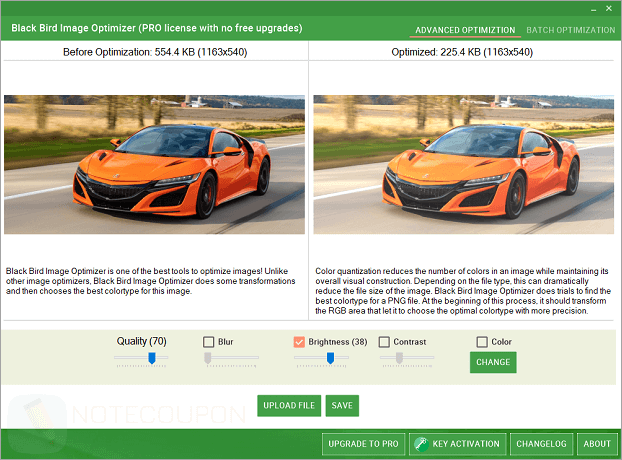This screenshot has height=460, width=622.
Task: Click the Save button
Action: [342, 406]
